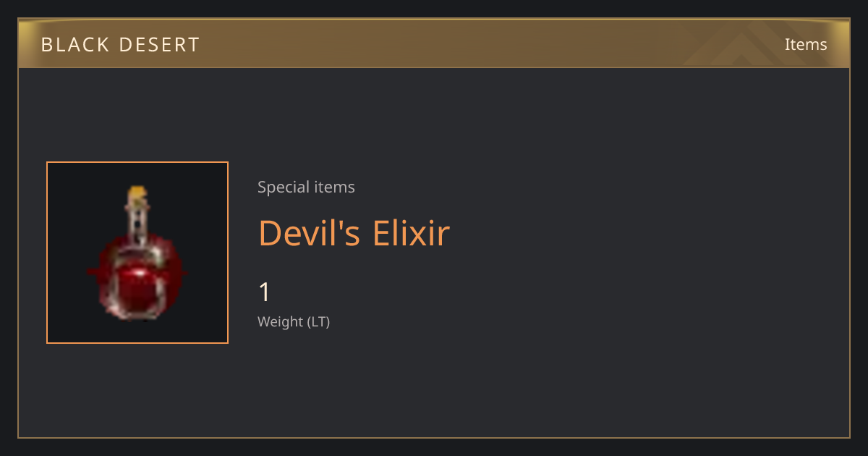Click the orange "Devil's Elixir" item name
This screenshot has width=868, height=456.
pyautogui.click(x=354, y=233)
